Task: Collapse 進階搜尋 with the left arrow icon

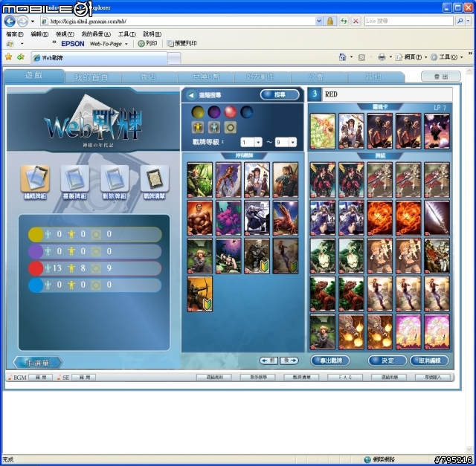Action: (x=191, y=95)
